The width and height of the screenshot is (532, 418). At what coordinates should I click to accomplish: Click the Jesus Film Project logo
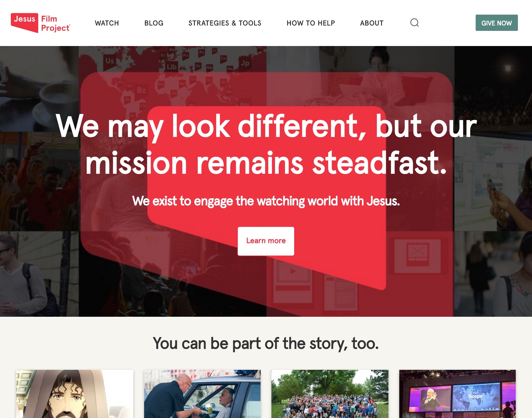[40, 23]
